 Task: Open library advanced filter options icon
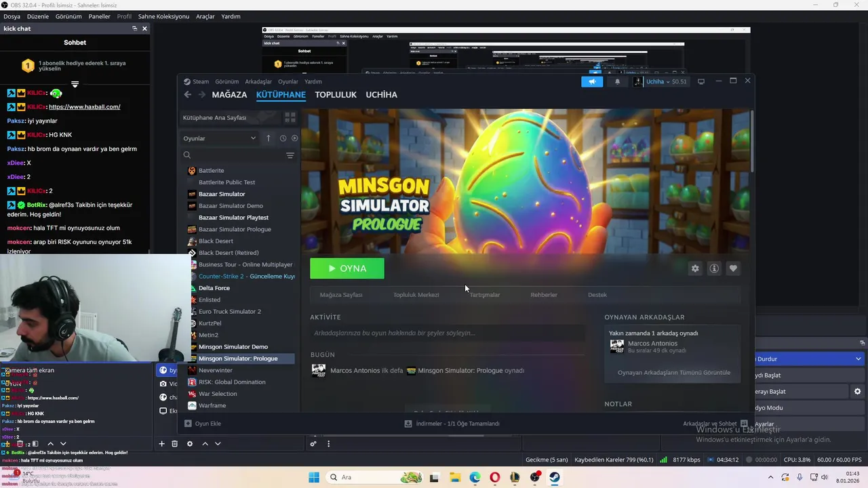290,155
